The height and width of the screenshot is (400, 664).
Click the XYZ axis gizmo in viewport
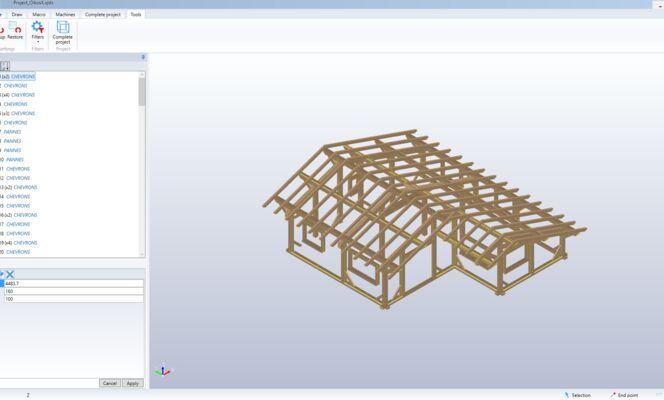pos(163,371)
